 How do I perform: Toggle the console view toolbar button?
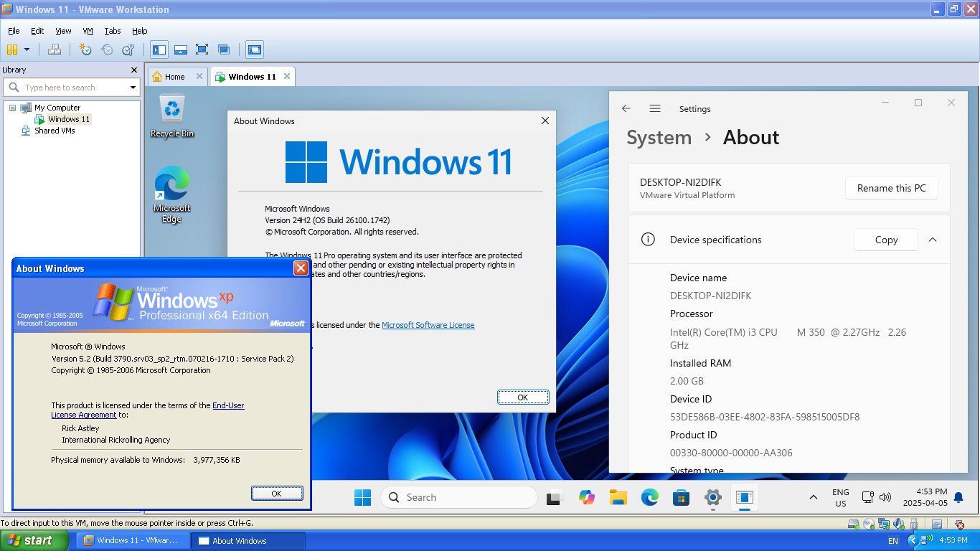pyautogui.click(x=255, y=50)
